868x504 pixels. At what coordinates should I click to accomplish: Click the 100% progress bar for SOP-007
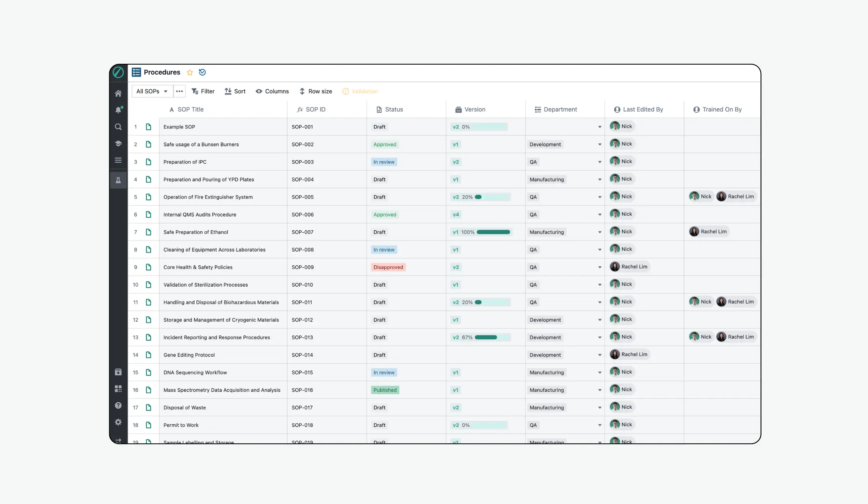point(493,232)
